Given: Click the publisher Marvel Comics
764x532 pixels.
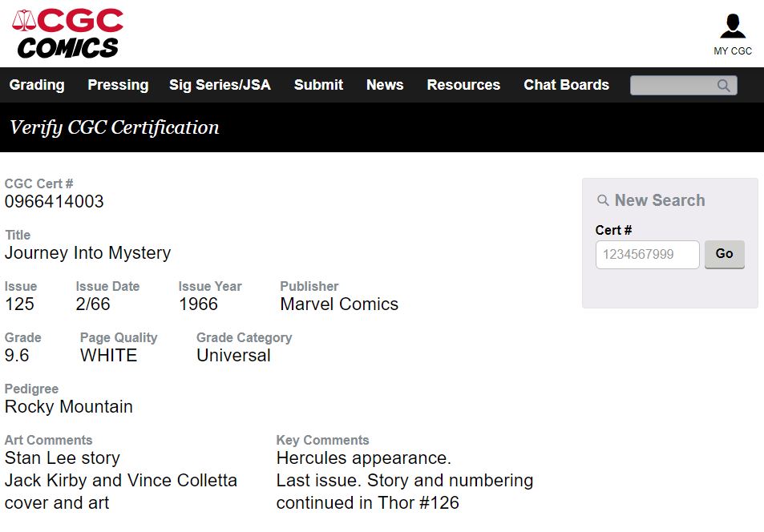Looking at the screenshot, I should pyautogui.click(x=339, y=304).
